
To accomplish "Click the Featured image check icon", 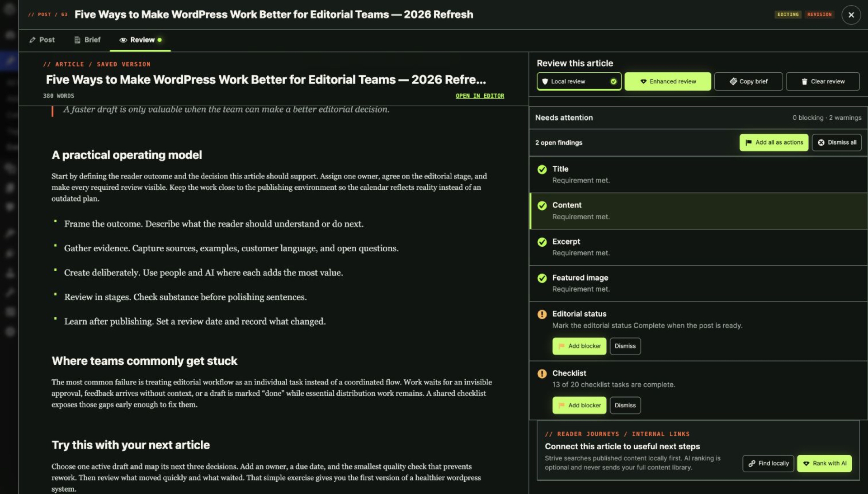I will point(542,278).
